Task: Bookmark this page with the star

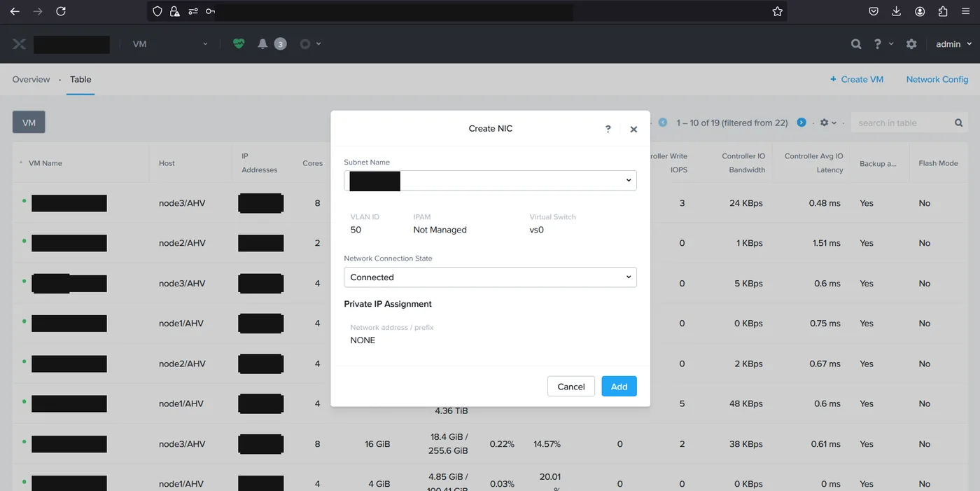Action: (x=777, y=11)
